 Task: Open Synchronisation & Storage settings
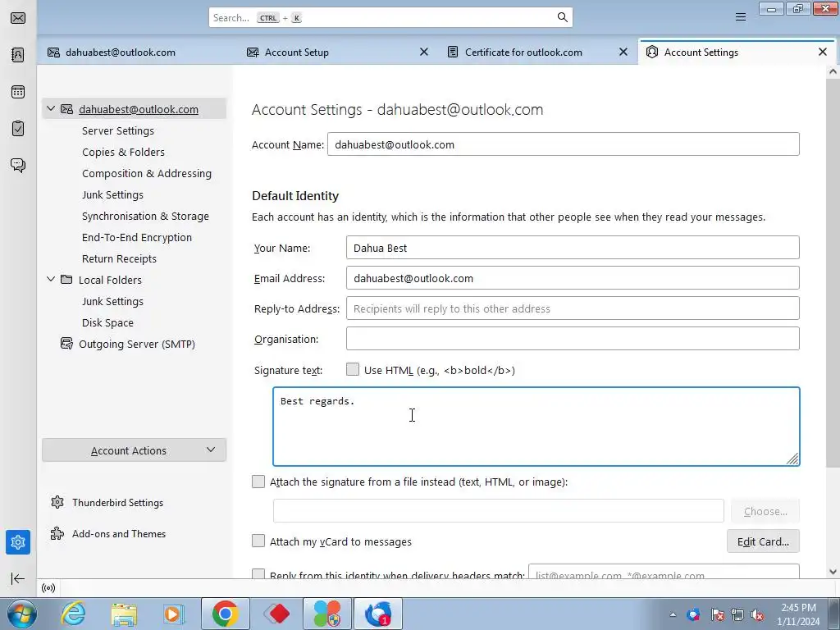145,217
